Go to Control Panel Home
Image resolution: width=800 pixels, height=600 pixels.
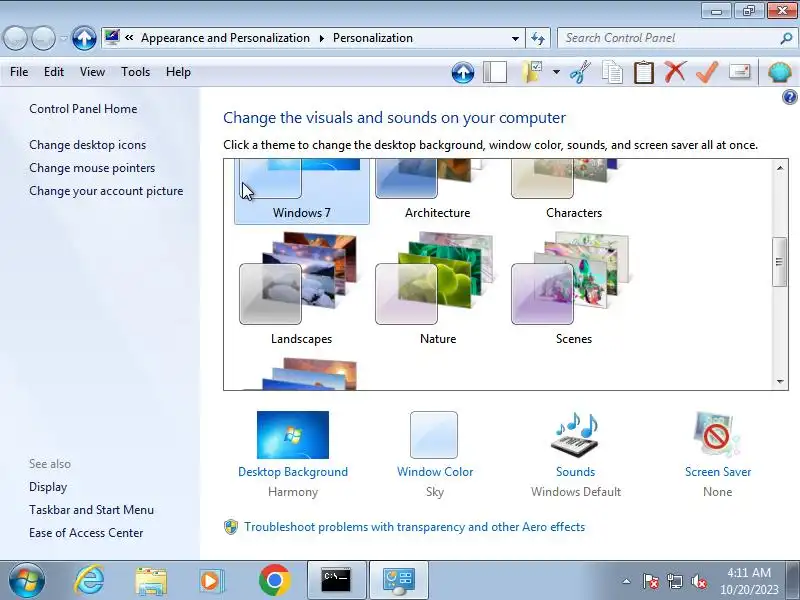(83, 109)
